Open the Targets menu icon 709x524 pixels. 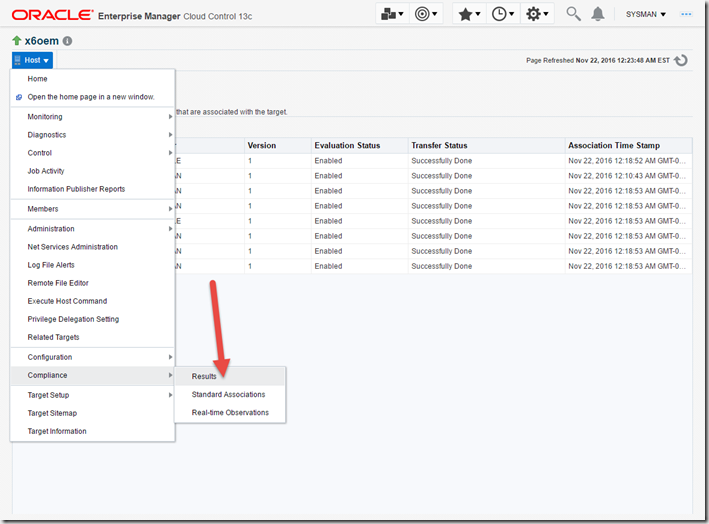[x=426, y=14]
